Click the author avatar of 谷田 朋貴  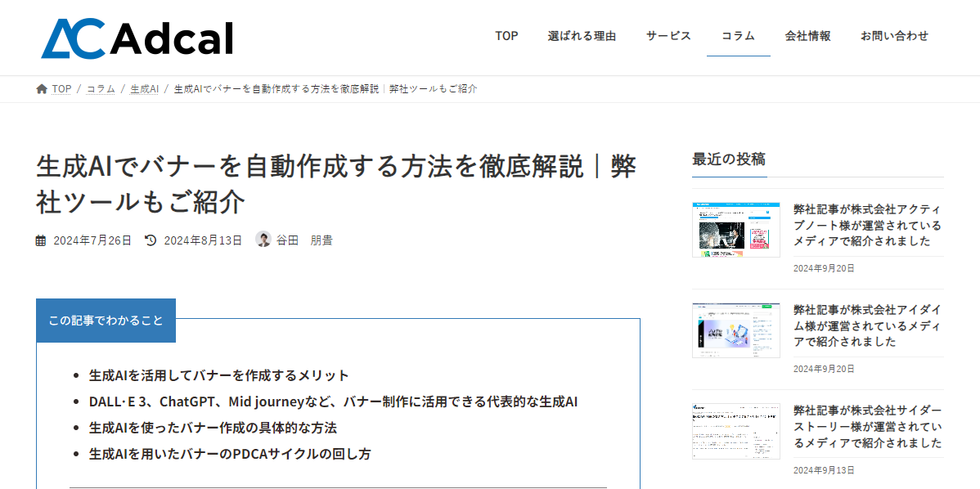point(263,240)
